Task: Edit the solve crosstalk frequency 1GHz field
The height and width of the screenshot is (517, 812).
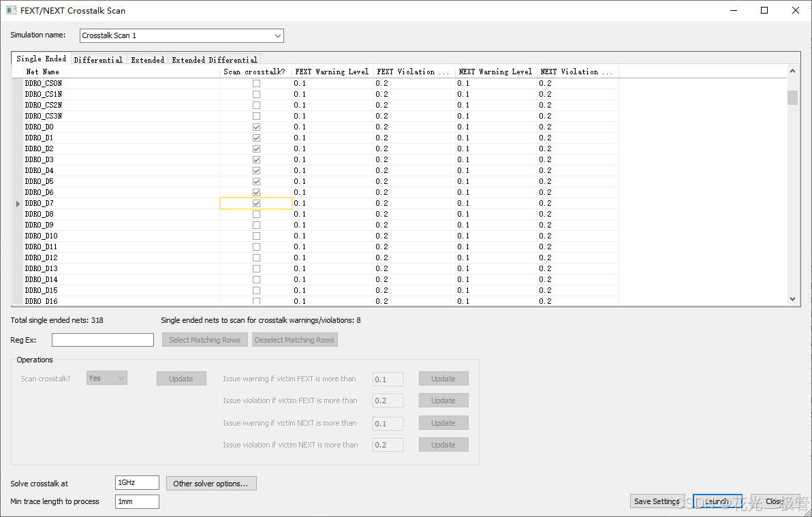Action: [136, 482]
